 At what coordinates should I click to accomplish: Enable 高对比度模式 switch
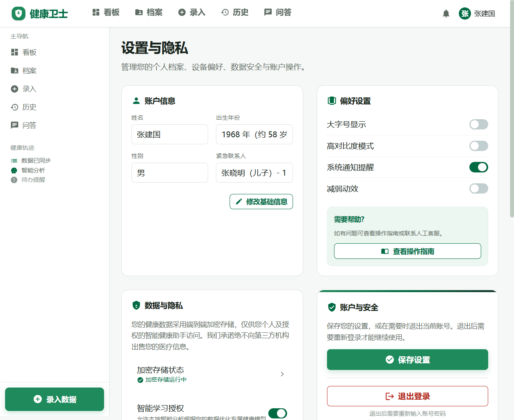[479, 146]
